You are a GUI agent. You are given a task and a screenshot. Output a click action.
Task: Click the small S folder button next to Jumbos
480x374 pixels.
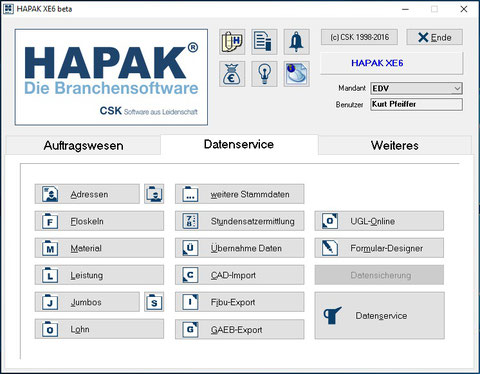tap(154, 302)
